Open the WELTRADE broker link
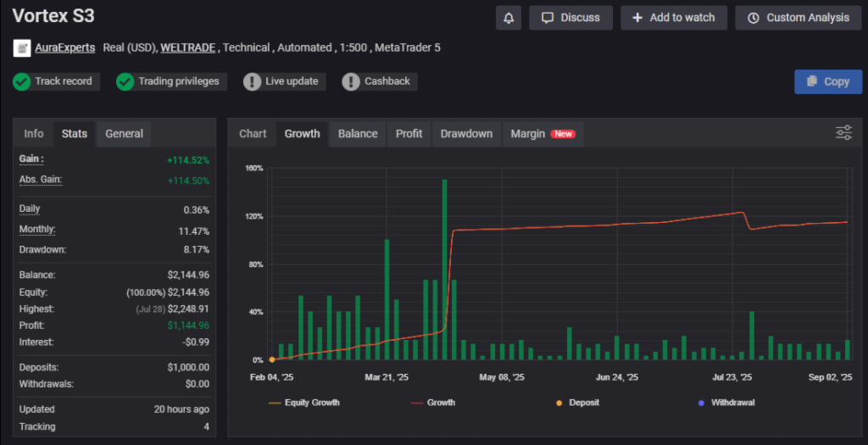The width and height of the screenshot is (868, 445). (189, 48)
